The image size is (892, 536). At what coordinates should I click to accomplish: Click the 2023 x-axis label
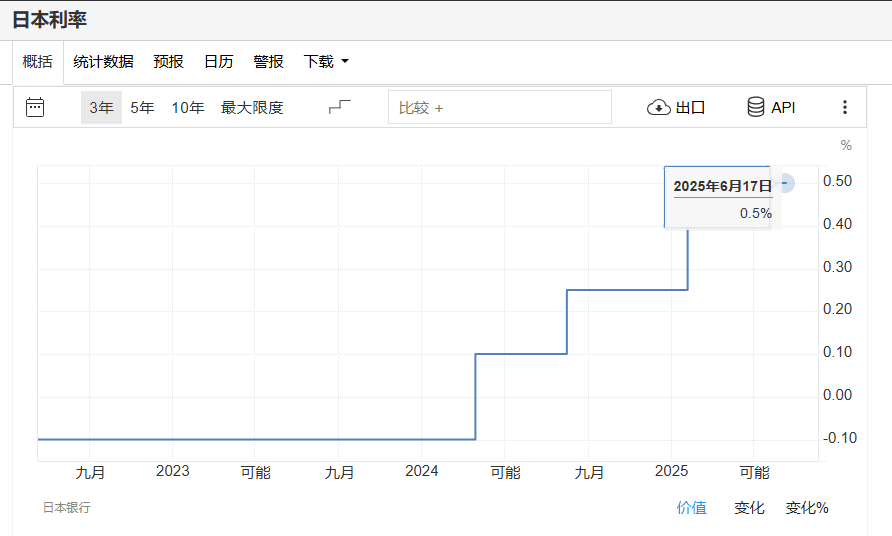coord(172,471)
